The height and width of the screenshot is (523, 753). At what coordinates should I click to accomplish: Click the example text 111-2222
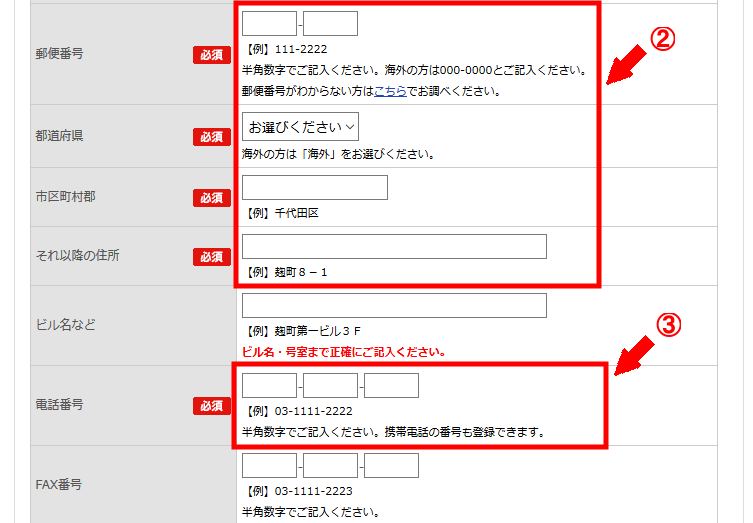coord(301,49)
